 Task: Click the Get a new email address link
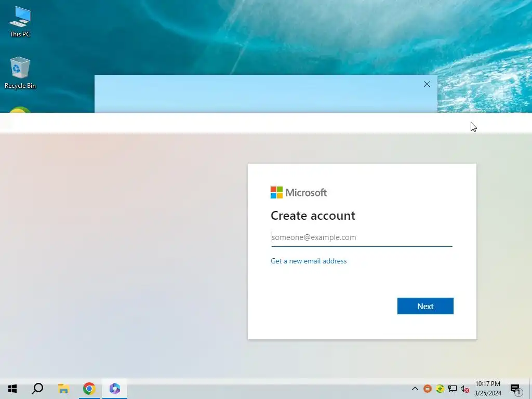point(309,261)
